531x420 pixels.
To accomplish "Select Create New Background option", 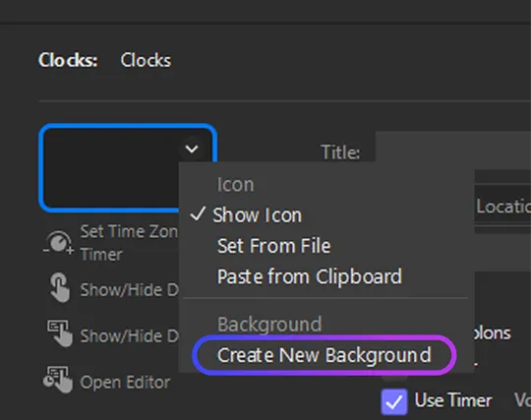I will 324,355.
